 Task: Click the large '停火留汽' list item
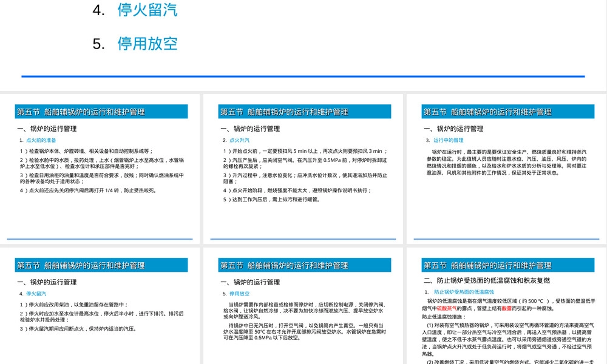147,10
